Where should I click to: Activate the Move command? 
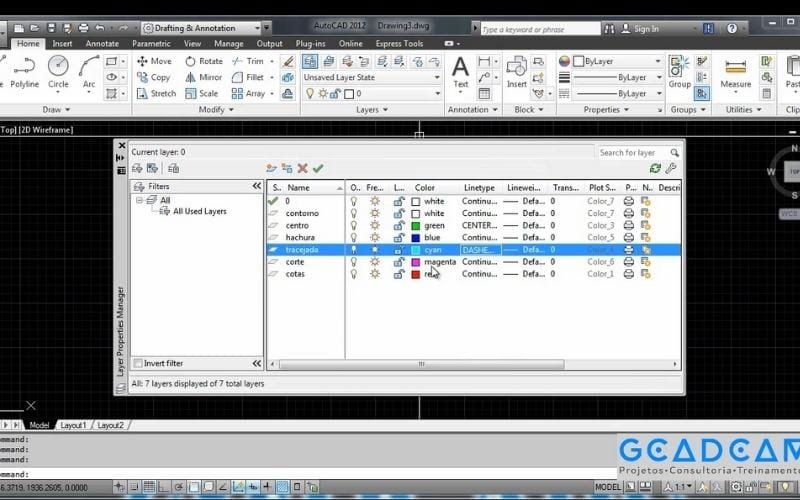click(154, 61)
